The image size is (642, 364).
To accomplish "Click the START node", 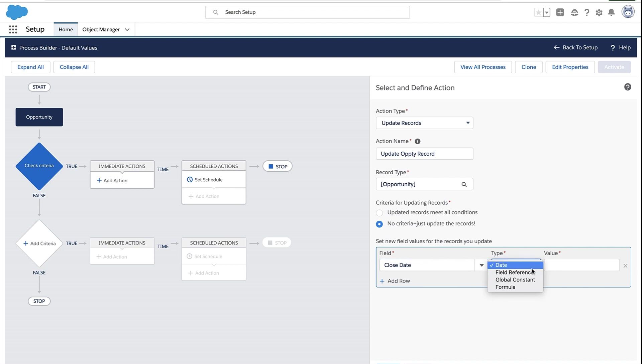I will click(x=39, y=87).
